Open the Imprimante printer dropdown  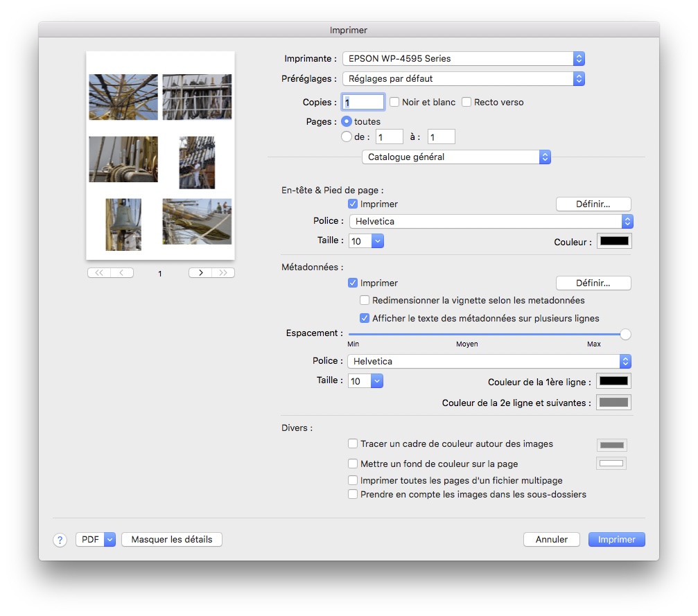click(463, 59)
